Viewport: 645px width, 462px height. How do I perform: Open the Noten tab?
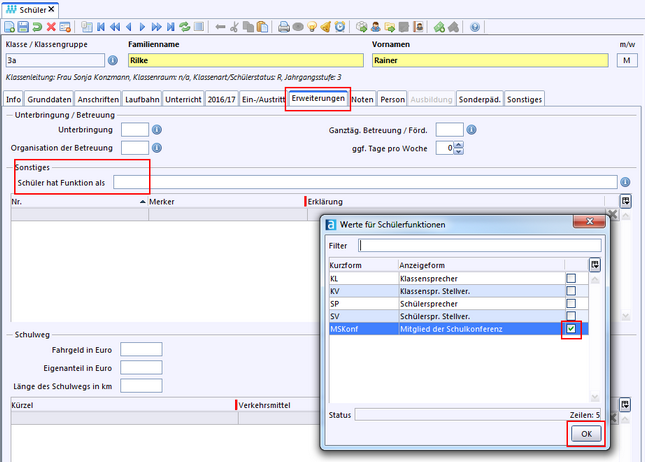pos(362,100)
